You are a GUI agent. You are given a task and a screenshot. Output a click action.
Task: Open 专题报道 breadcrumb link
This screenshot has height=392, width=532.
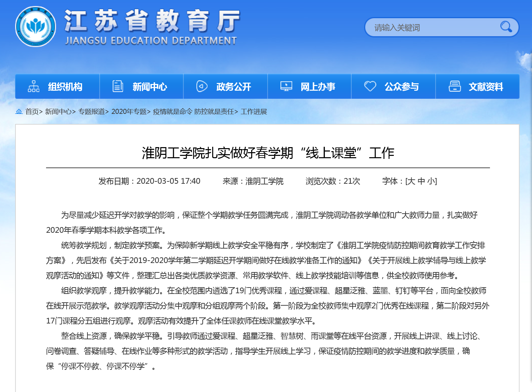coord(91,112)
